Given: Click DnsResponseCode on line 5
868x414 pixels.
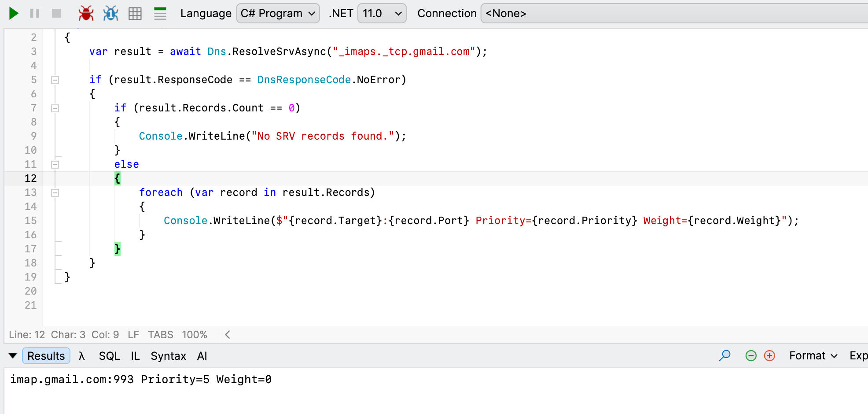Looking at the screenshot, I should pyautogui.click(x=304, y=80).
